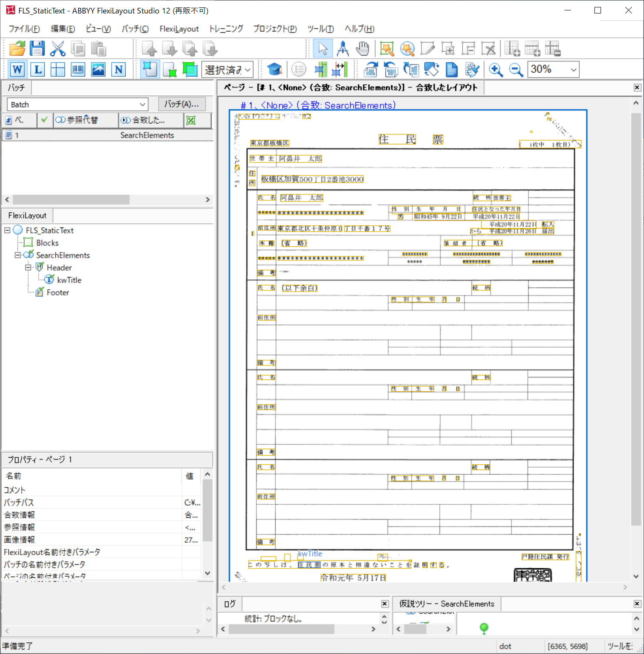Click the バッチ(A)... button
Viewport: 644px width, 654px height.
(182, 104)
